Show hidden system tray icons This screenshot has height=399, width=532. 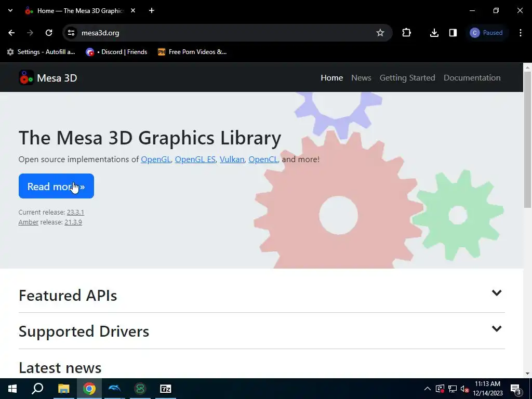tap(428, 389)
